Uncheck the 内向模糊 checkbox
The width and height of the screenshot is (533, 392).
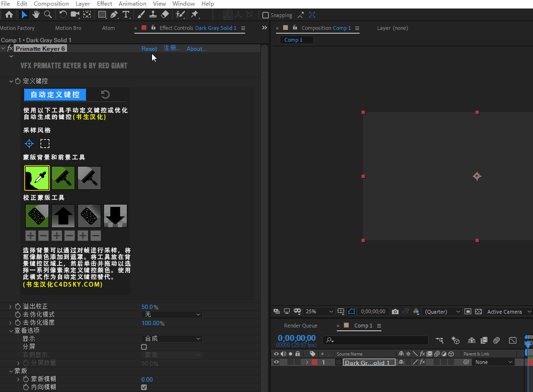coord(144,387)
